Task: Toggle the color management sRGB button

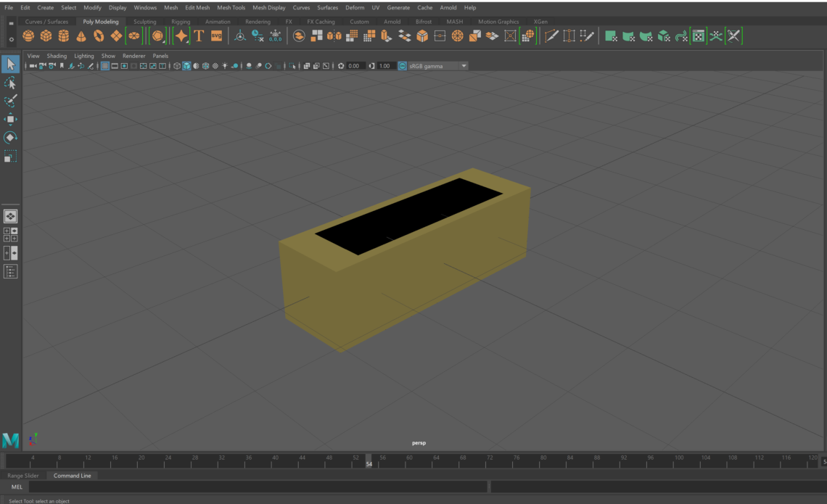Action: (403, 66)
